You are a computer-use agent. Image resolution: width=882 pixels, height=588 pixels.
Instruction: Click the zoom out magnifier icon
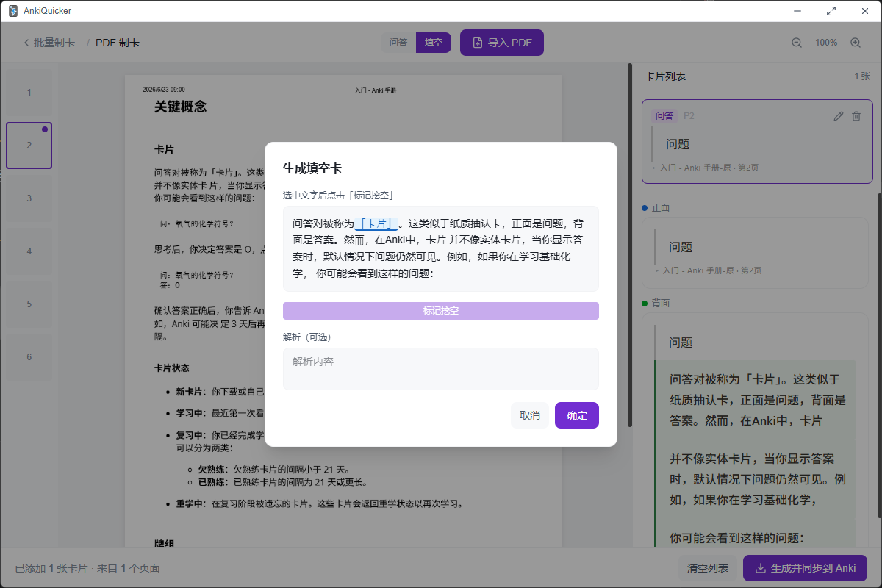pyautogui.click(x=797, y=43)
